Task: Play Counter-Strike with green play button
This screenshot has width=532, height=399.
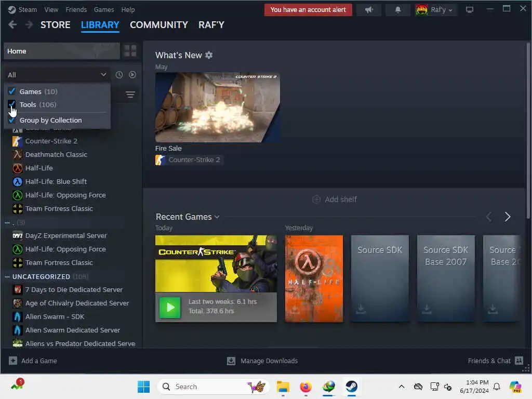Action: coord(170,307)
